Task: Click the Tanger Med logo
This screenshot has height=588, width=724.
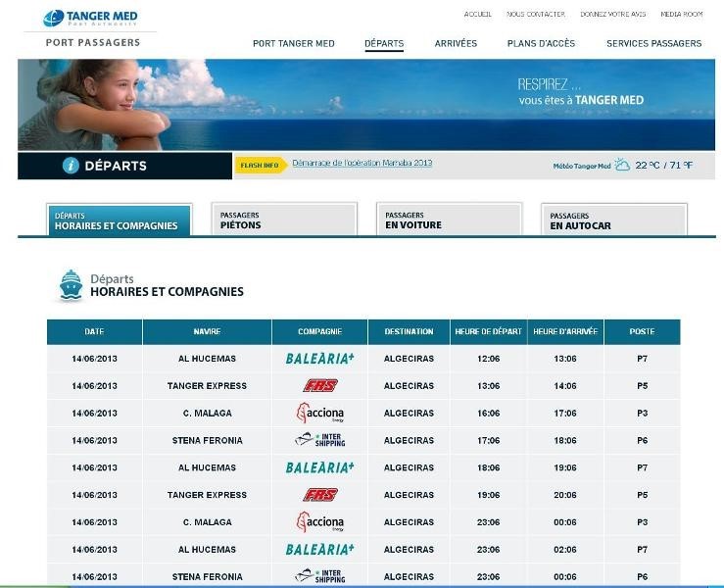Action: point(90,18)
